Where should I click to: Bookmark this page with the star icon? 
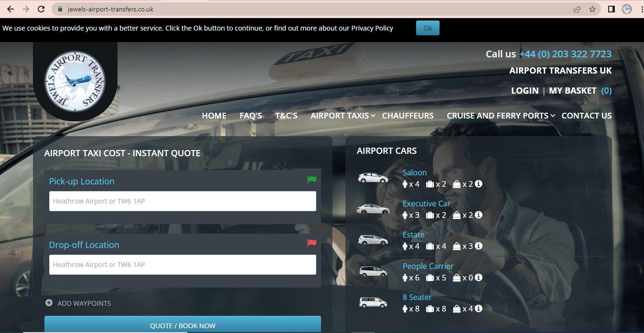(592, 9)
